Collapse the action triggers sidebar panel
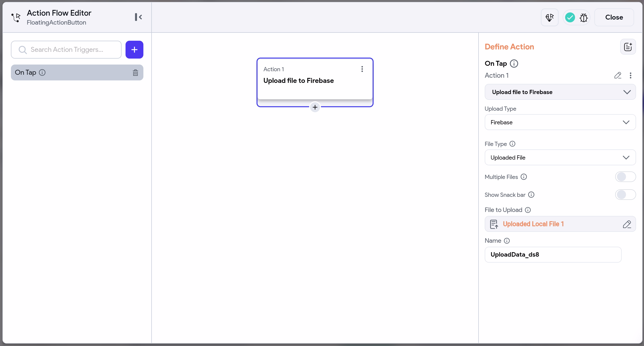The width and height of the screenshot is (644, 346). click(x=138, y=17)
